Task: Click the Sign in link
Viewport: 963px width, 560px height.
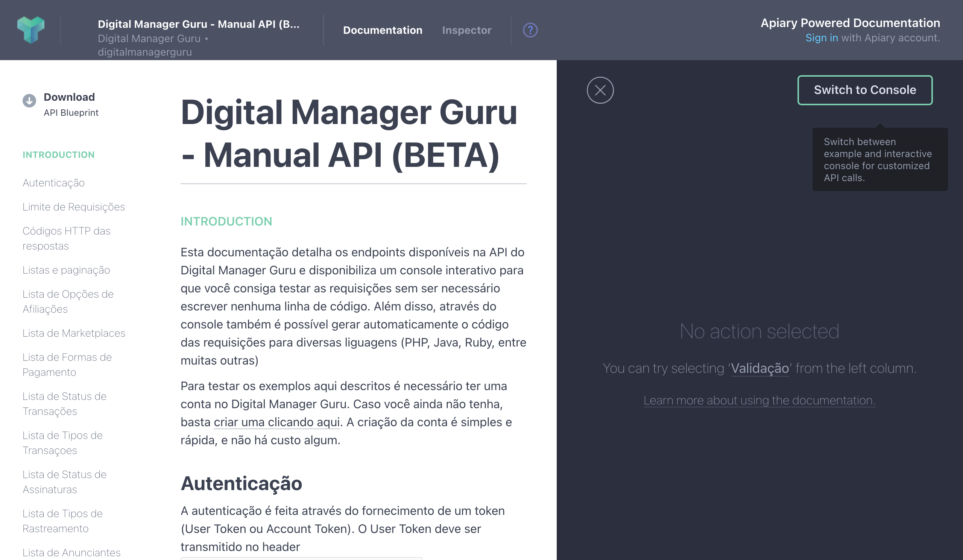Action: pyautogui.click(x=822, y=38)
